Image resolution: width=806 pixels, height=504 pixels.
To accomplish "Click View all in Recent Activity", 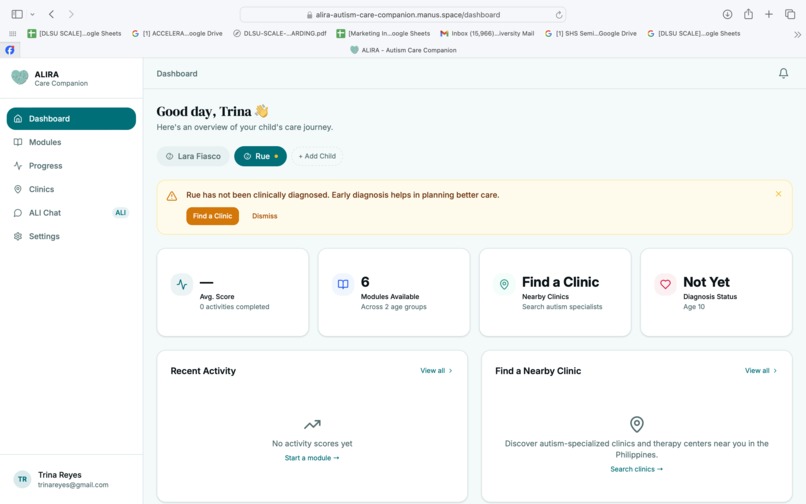I will [436, 370].
